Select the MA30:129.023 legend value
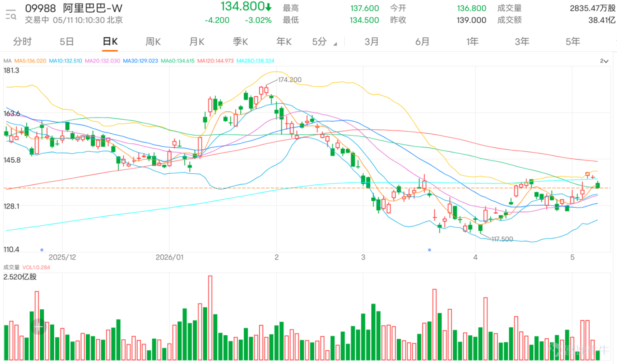The image size is (617, 364). pos(140,61)
